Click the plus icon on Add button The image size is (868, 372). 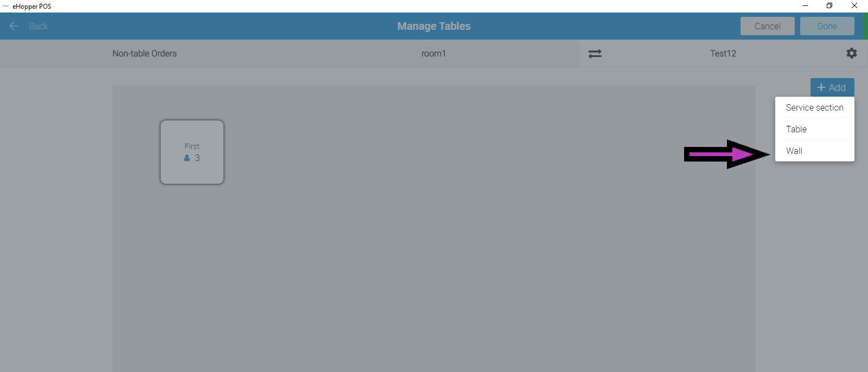tap(821, 87)
